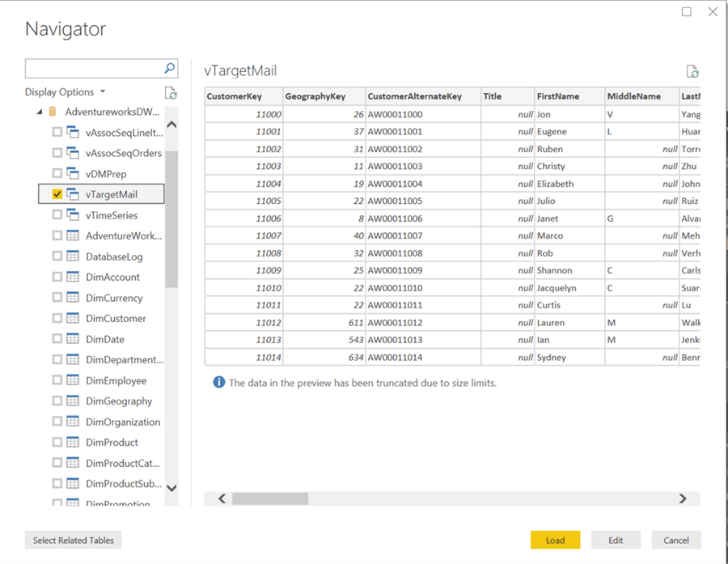The image size is (728, 564).
Task: Click the DimGeography table icon
Action: pos(72,401)
